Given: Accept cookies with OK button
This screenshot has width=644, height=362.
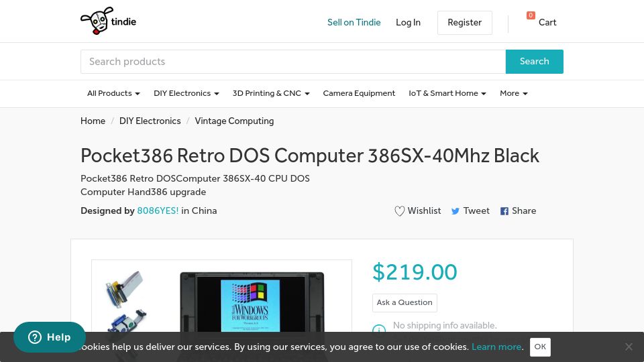Looking at the screenshot, I should point(540,347).
